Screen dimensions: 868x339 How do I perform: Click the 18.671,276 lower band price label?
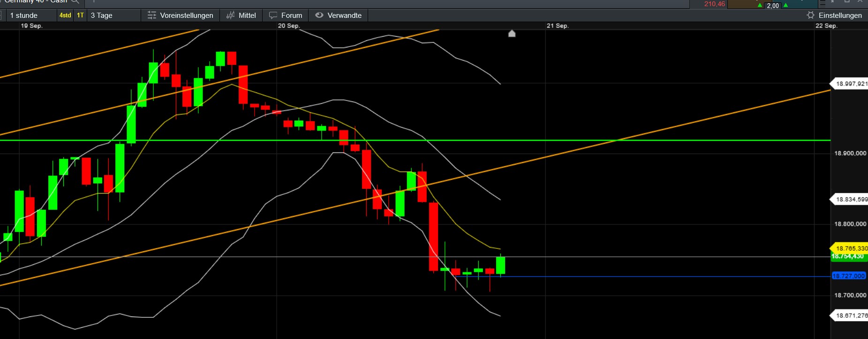point(850,316)
